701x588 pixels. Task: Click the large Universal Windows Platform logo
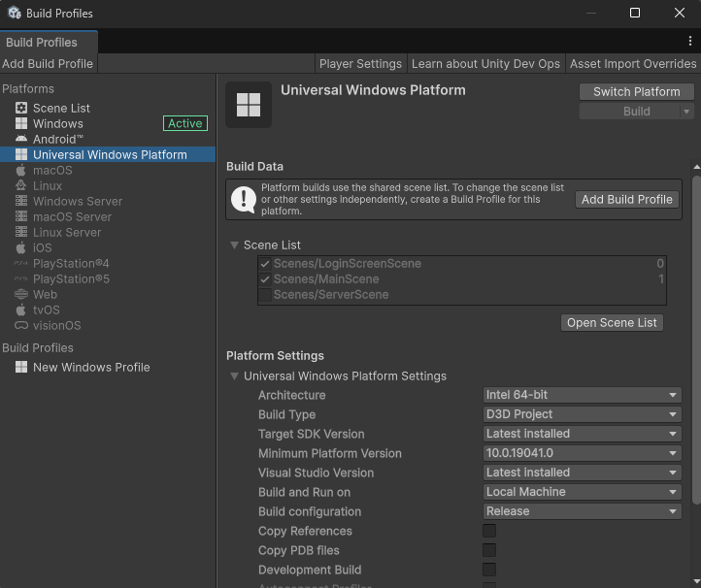(x=249, y=105)
